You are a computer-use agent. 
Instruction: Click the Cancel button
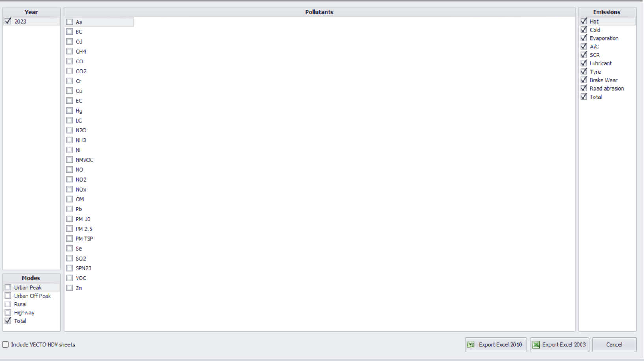click(614, 344)
